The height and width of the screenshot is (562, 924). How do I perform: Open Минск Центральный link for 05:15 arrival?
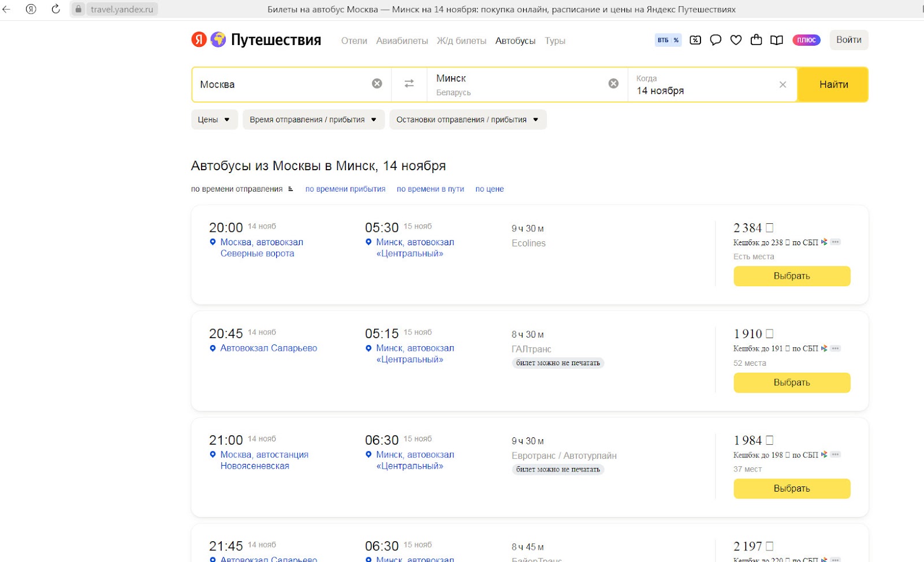click(415, 354)
